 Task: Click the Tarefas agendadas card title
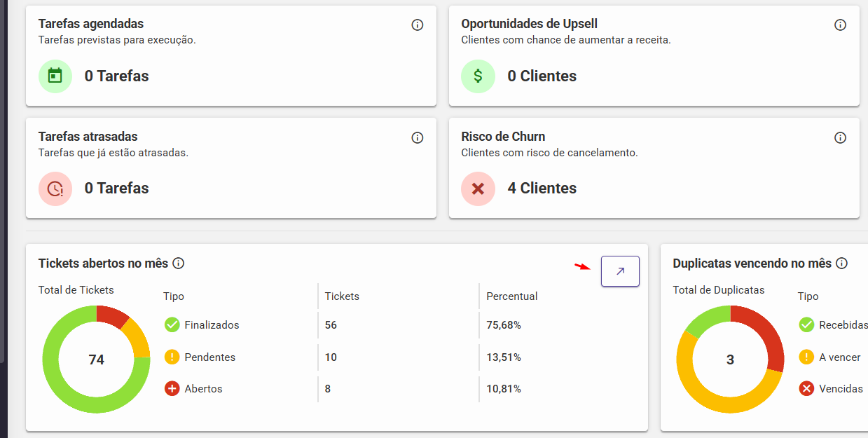(91, 24)
